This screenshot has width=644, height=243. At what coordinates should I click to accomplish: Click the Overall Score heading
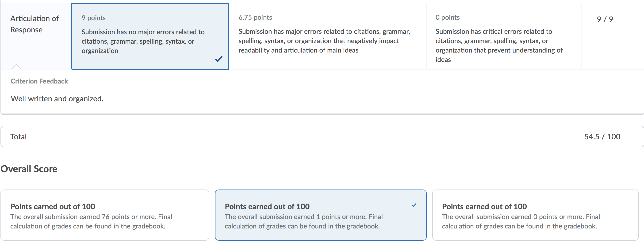click(x=29, y=169)
